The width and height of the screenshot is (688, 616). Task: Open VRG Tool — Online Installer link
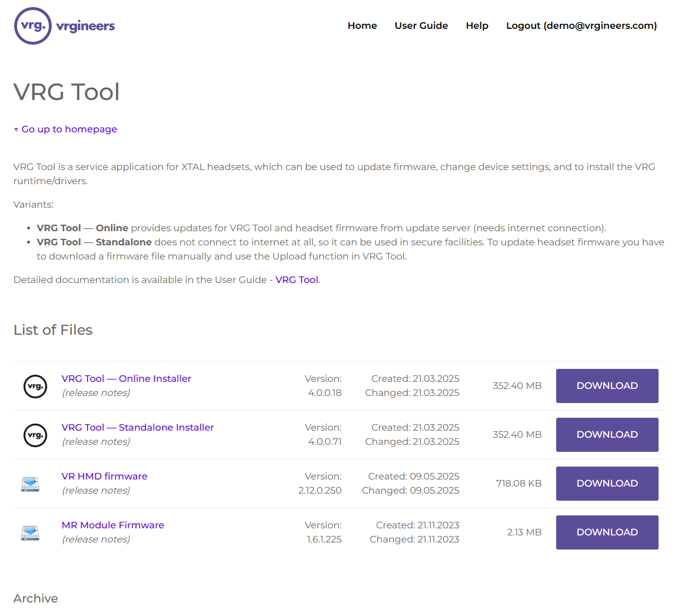click(x=127, y=379)
